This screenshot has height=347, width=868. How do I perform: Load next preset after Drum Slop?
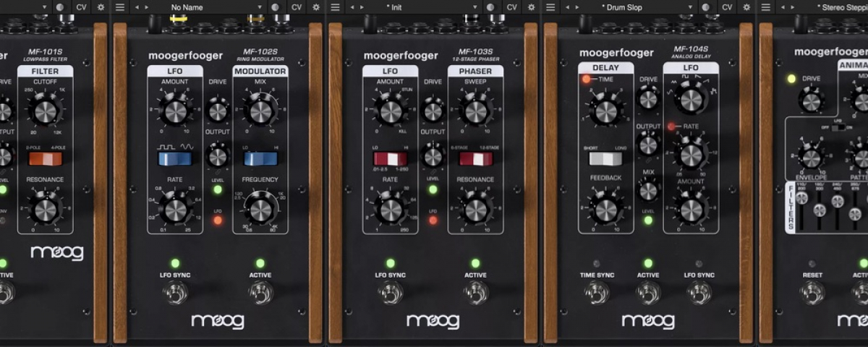pos(578,7)
